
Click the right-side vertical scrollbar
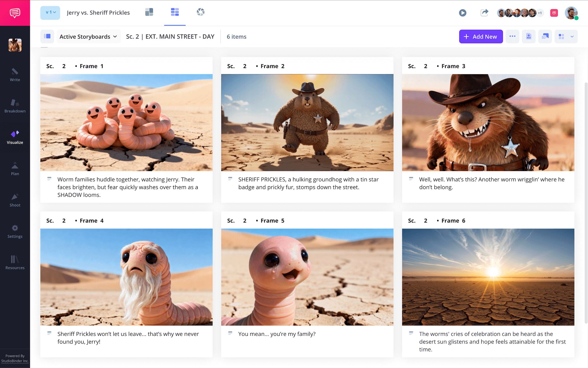pyautogui.click(x=586, y=203)
